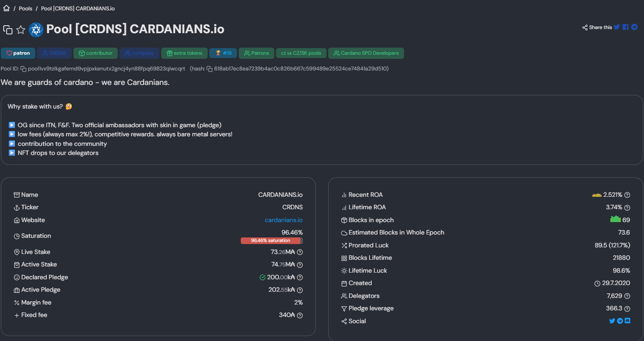This screenshot has height=341, width=644.
Task: Click the Why stake with us heading
Action: 40,106
